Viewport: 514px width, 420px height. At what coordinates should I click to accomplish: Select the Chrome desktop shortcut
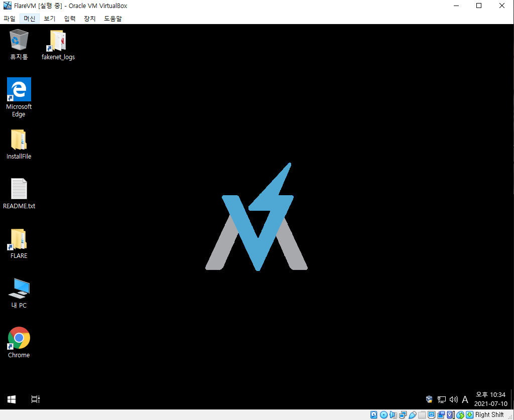click(x=19, y=342)
